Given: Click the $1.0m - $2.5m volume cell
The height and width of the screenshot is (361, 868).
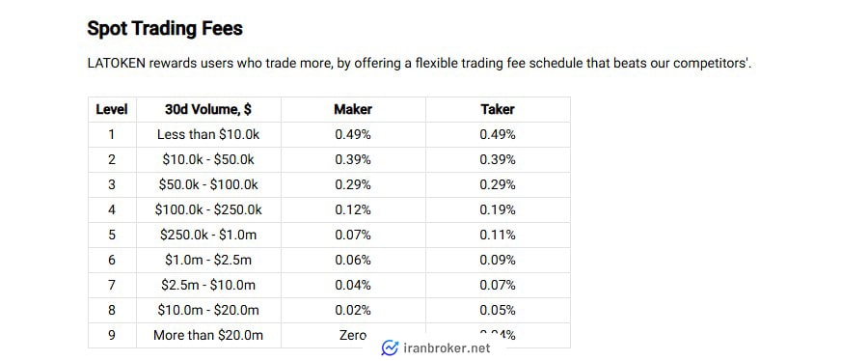Looking at the screenshot, I should click(208, 260).
